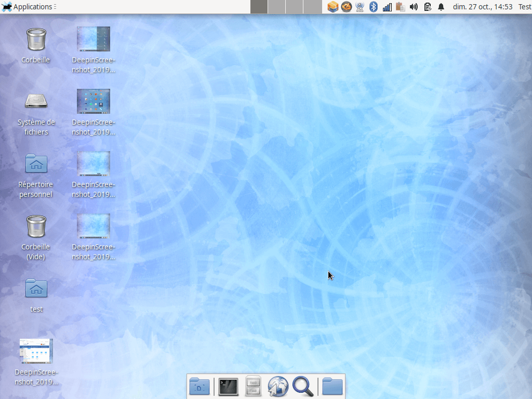Select the Corbeille (Vide) trash icon
The image size is (532, 399).
pyautogui.click(x=36, y=227)
